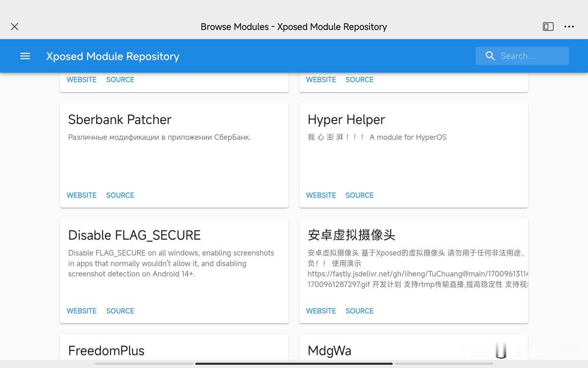Click 'A module for HyperOS' description
The width and height of the screenshot is (588, 368).
(408, 137)
